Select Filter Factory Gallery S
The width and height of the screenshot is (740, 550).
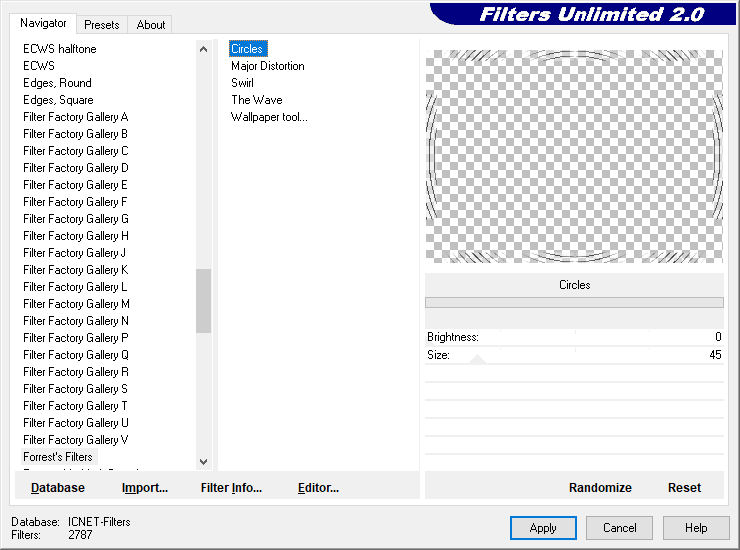[76, 389]
